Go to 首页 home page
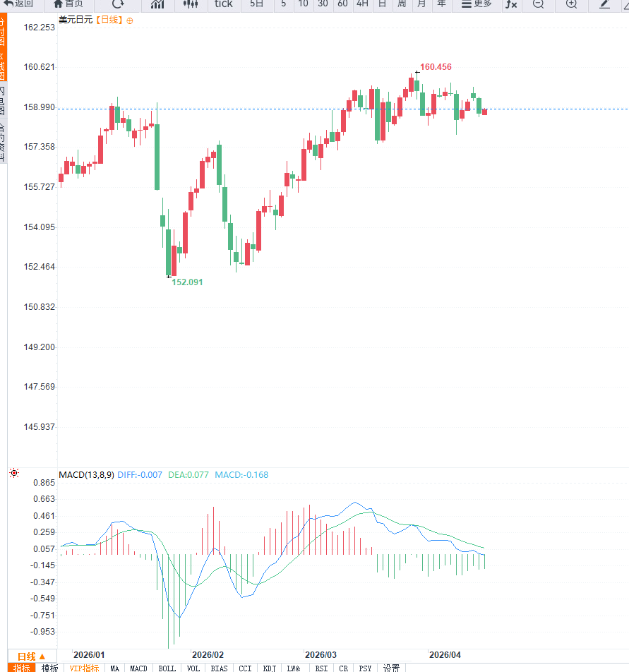 coord(68,4)
